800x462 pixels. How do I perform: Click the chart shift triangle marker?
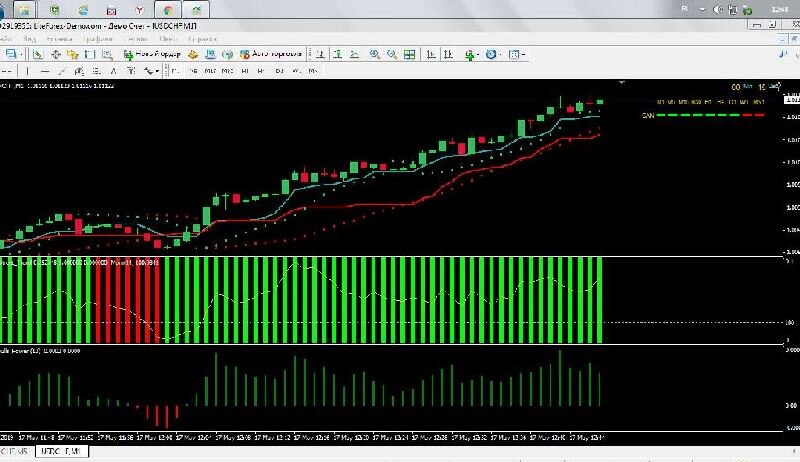pyautogui.click(x=621, y=82)
